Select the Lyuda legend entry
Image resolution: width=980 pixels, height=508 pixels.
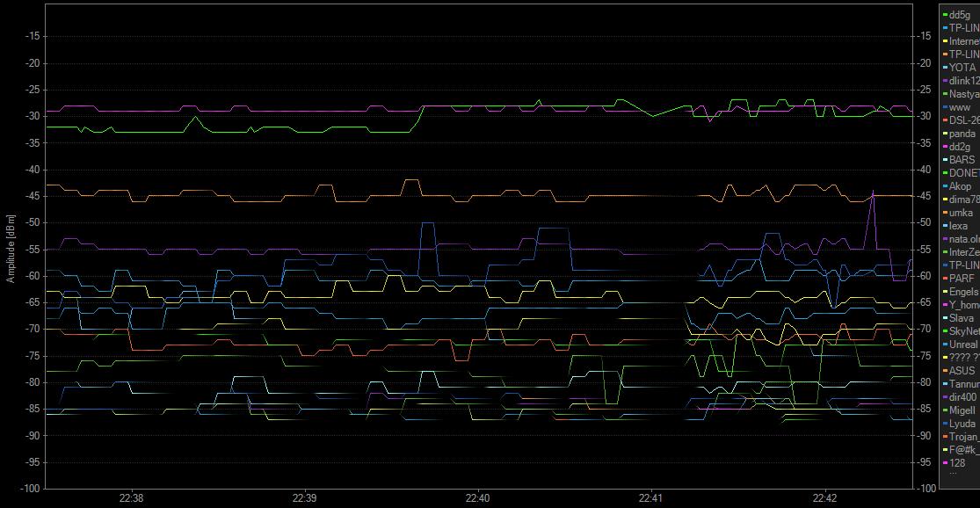pos(960,424)
